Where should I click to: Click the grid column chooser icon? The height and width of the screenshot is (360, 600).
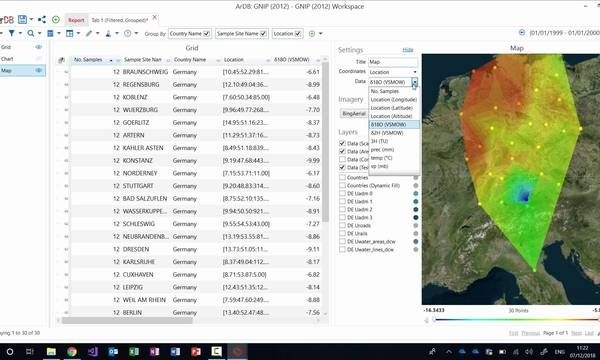[x=61, y=60]
